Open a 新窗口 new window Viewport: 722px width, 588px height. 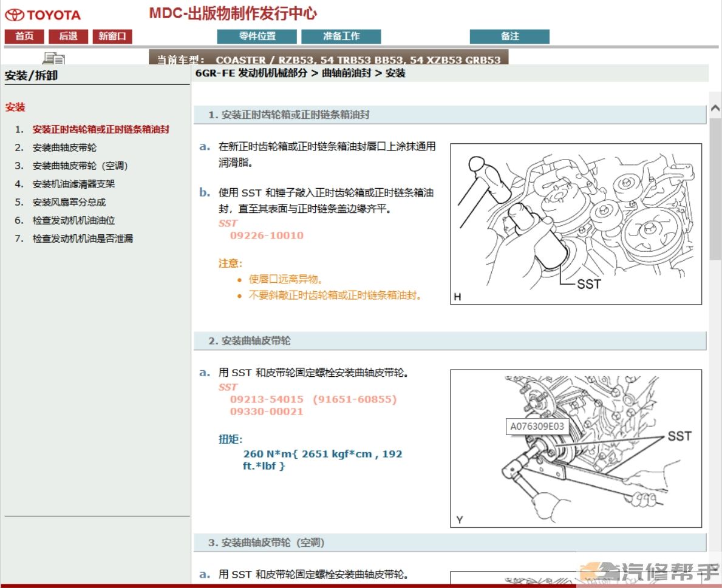pyautogui.click(x=112, y=36)
